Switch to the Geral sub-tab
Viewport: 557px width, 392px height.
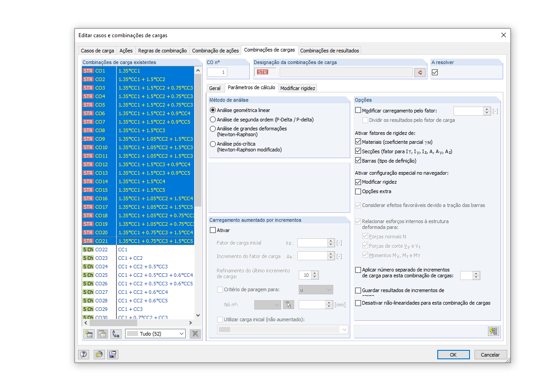click(215, 88)
